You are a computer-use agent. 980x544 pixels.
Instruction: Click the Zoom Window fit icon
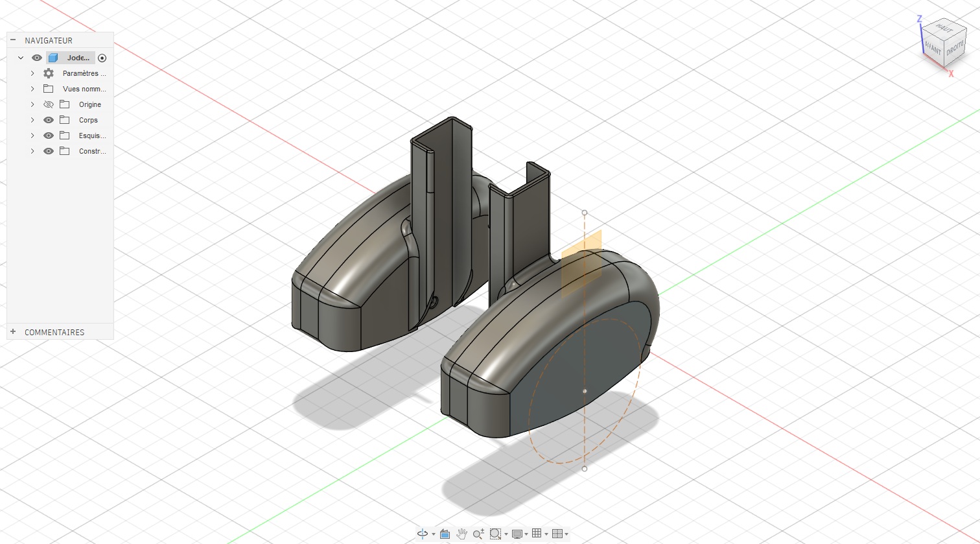point(495,534)
